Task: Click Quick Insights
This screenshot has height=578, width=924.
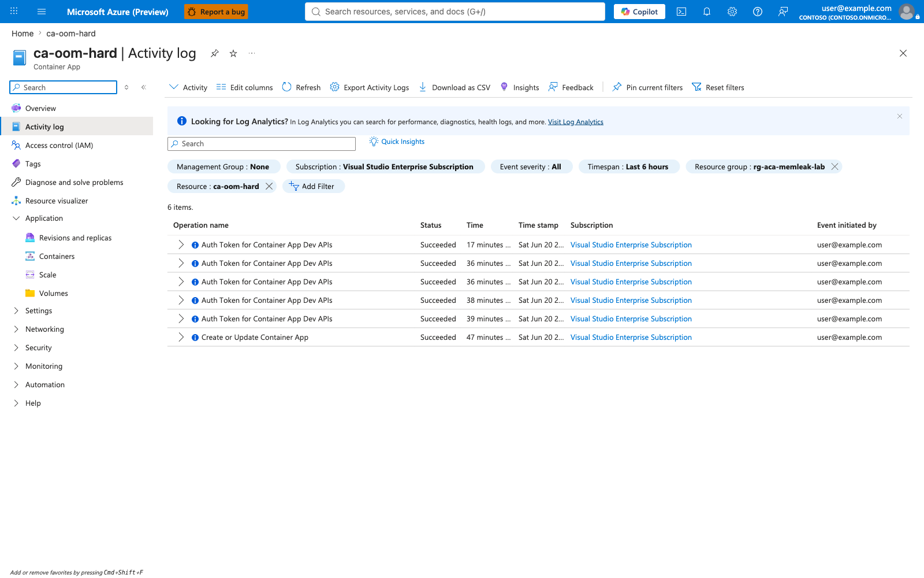Action: [397, 142]
